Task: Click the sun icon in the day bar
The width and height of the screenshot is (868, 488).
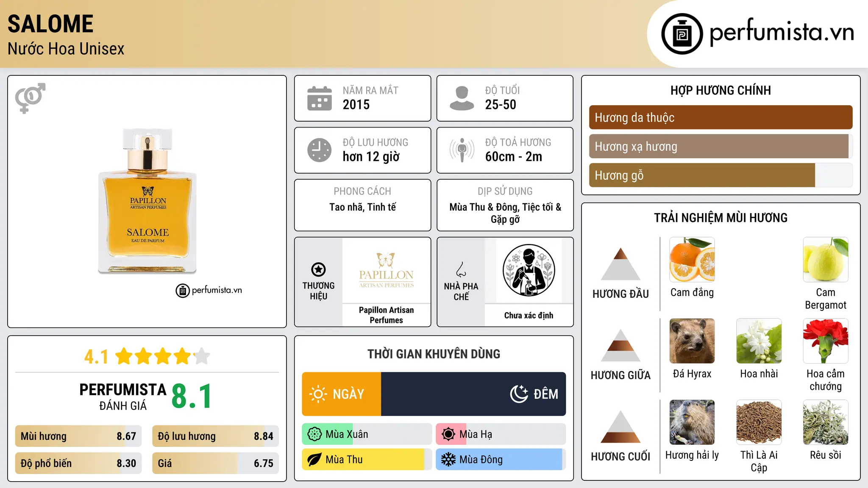Action: point(318,394)
